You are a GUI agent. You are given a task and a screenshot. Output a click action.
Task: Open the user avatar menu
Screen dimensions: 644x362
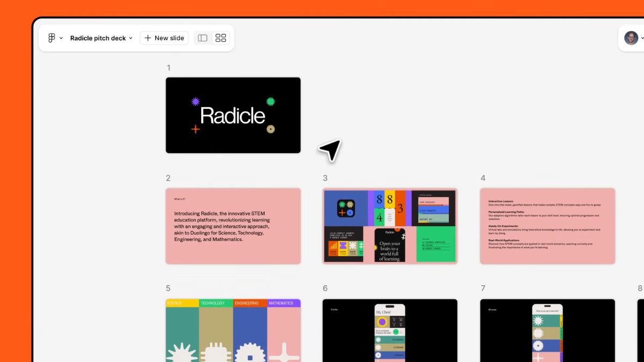tap(631, 38)
